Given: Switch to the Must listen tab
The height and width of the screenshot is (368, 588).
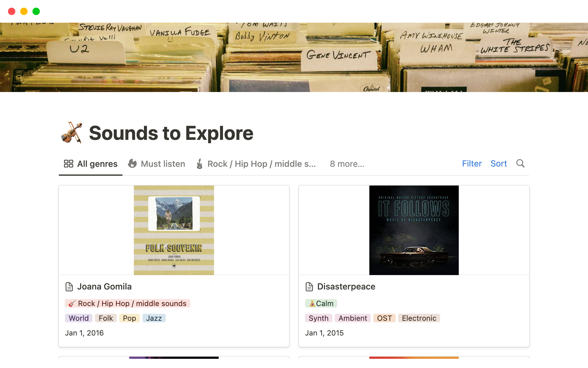Looking at the screenshot, I should point(163,164).
